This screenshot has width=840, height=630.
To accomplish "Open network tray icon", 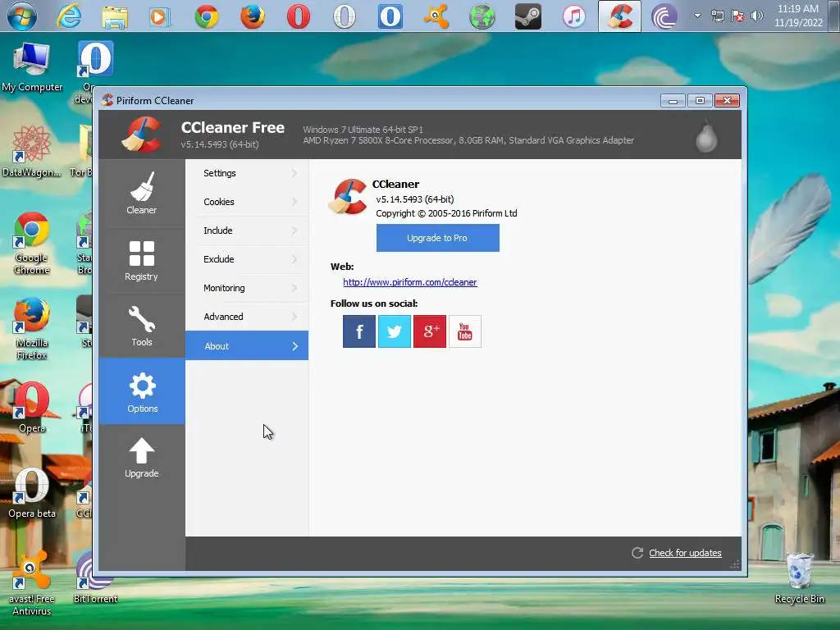I will (x=717, y=16).
